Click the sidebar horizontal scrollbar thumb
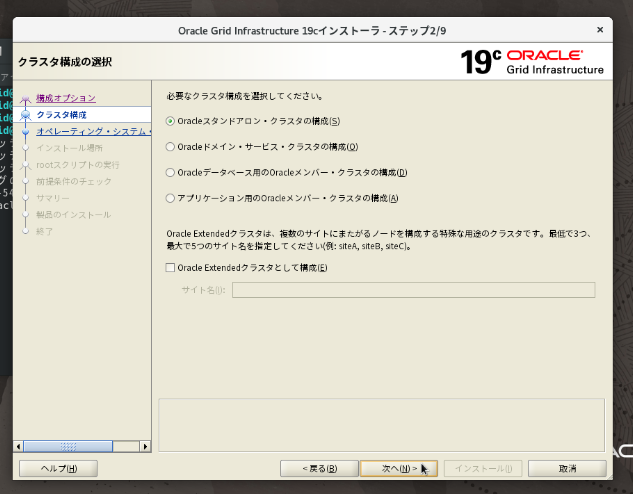This screenshot has height=494, width=633. click(68, 446)
